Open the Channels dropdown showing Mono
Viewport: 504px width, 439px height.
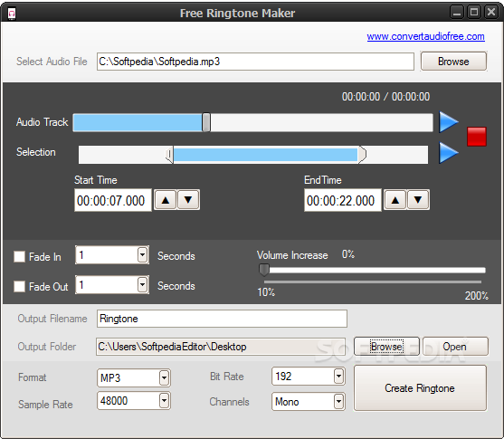coord(338,401)
